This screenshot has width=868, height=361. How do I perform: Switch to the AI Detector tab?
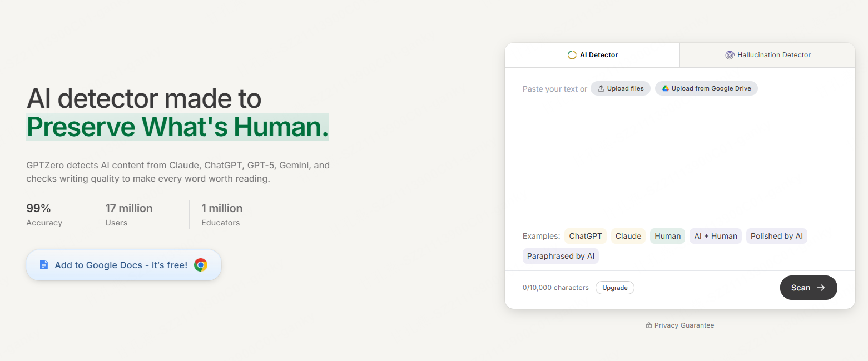pos(592,55)
